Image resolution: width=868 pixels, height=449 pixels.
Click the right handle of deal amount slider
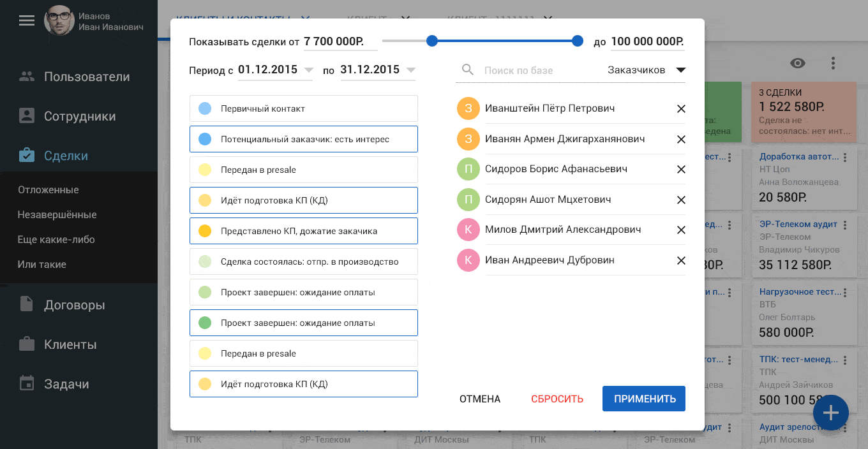click(578, 41)
